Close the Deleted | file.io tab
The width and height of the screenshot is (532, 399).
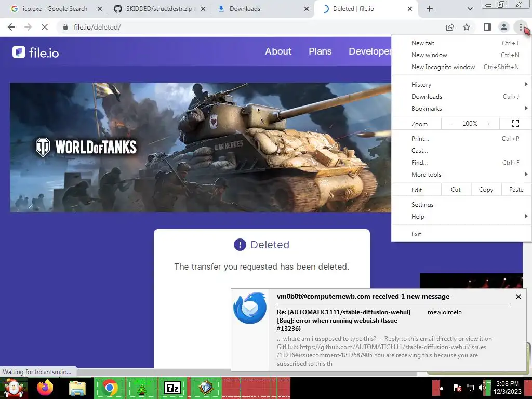click(x=410, y=9)
